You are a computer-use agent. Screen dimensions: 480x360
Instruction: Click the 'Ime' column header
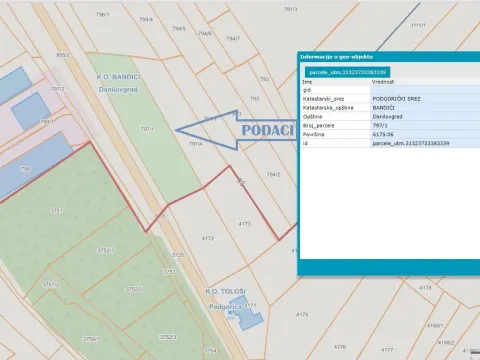[307, 82]
